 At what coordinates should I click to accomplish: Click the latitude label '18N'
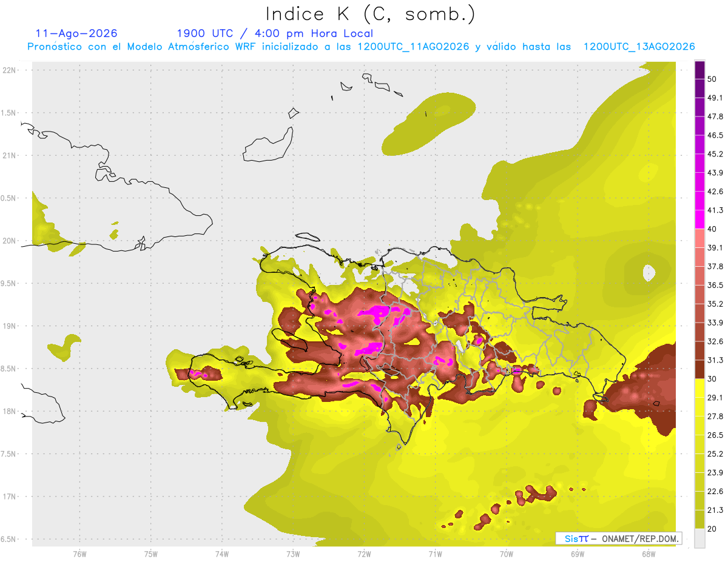click(10, 411)
